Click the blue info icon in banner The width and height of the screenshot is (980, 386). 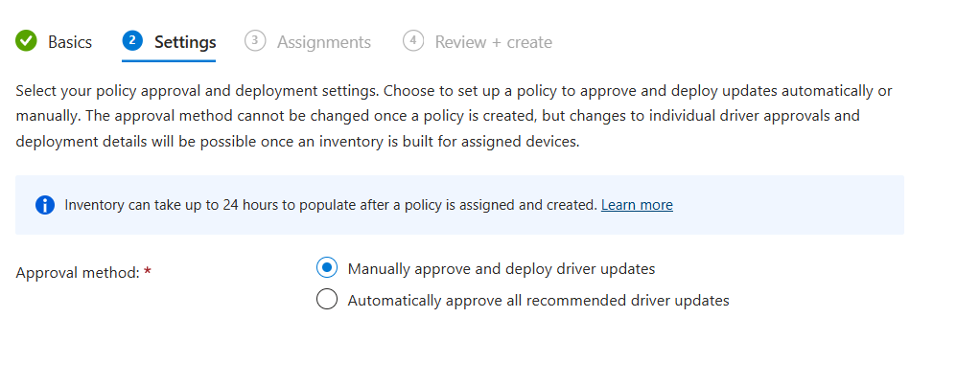coord(45,205)
